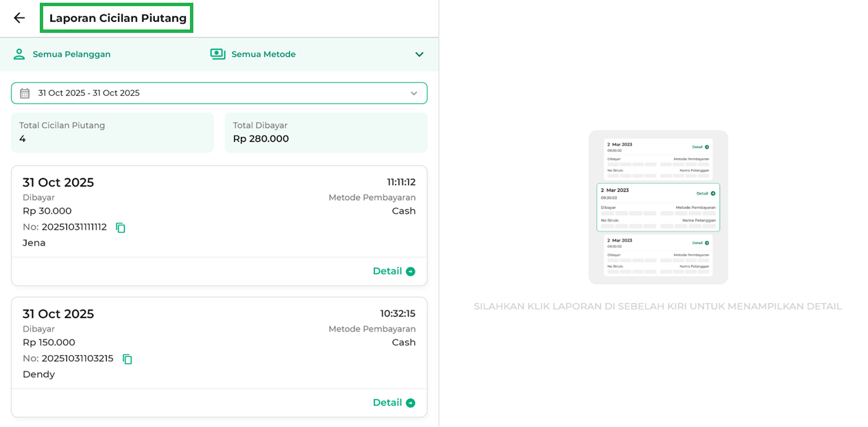Select the 31 Oct 2025 date range field

click(206, 93)
